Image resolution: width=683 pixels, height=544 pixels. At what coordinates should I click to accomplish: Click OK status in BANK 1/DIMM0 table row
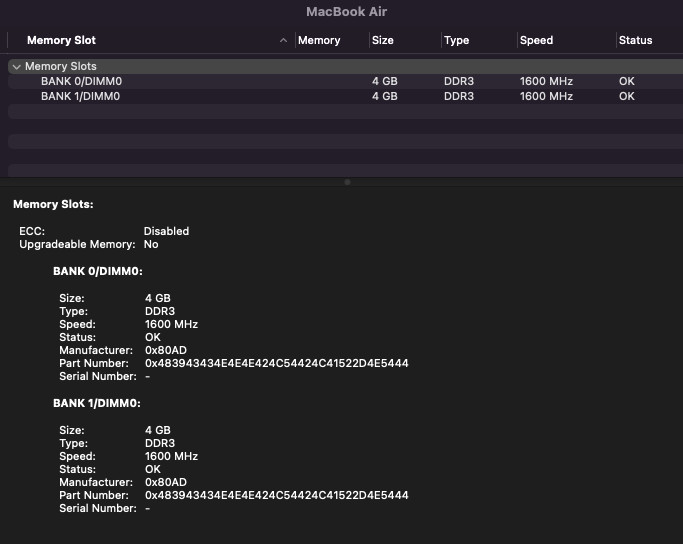click(627, 96)
